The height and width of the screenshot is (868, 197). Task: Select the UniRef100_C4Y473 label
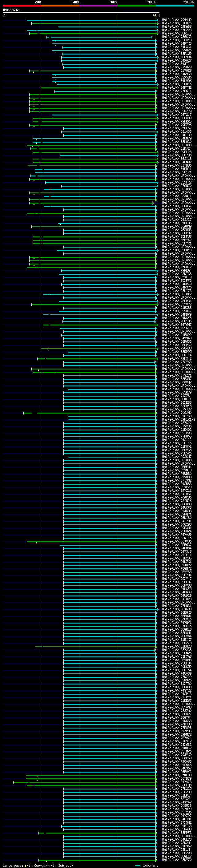coord(177,782)
